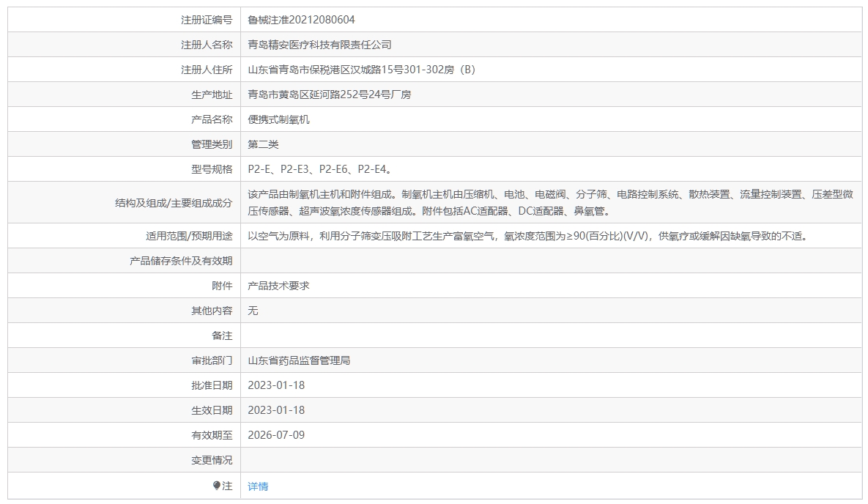Open the 详情 link
The width and height of the screenshot is (868, 504).
coord(258,486)
